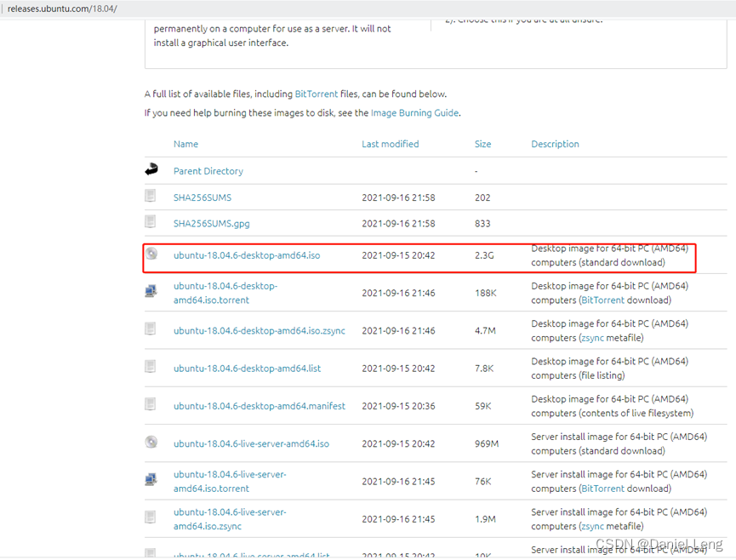Download ubuntu-18.04.6-desktop-amd64.iso
Screen dimensions: 736x560
(x=247, y=255)
